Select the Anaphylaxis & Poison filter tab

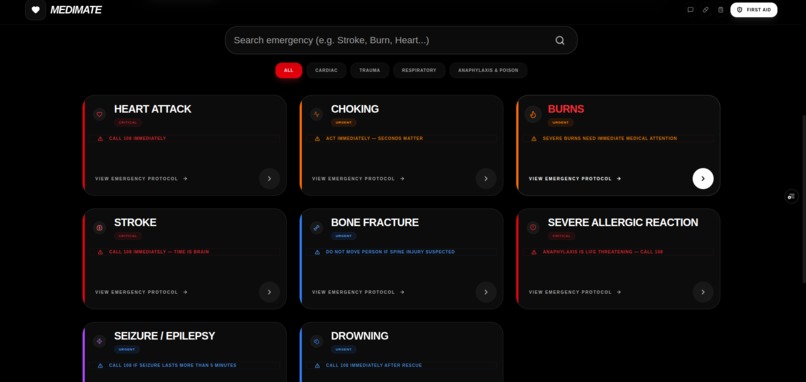point(488,70)
